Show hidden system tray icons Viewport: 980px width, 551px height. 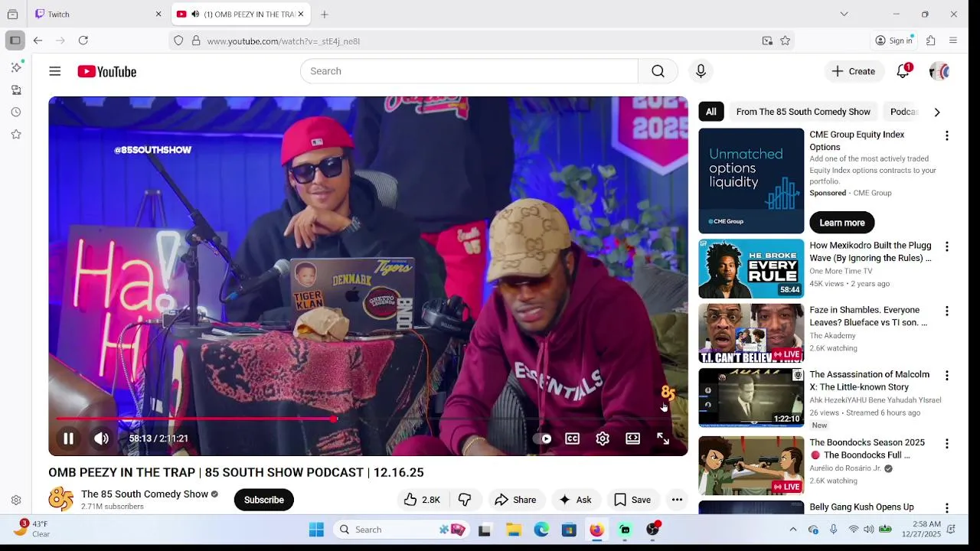793,530
